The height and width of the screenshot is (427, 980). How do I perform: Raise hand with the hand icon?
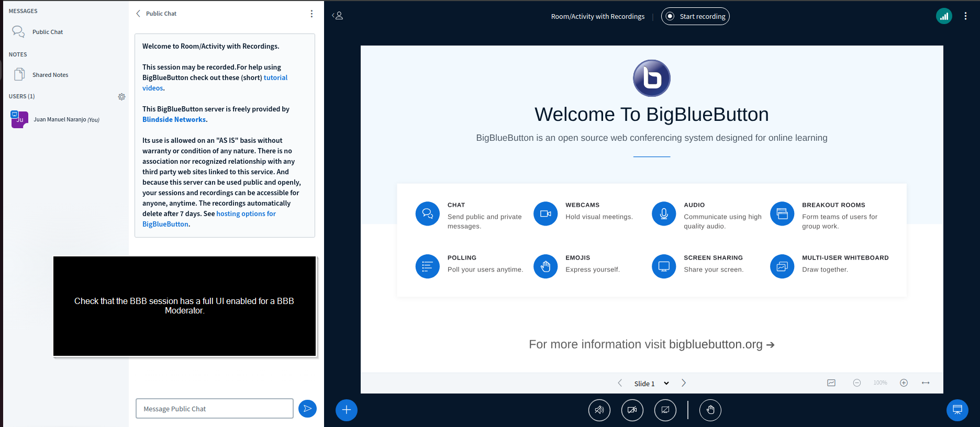(710, 410)
